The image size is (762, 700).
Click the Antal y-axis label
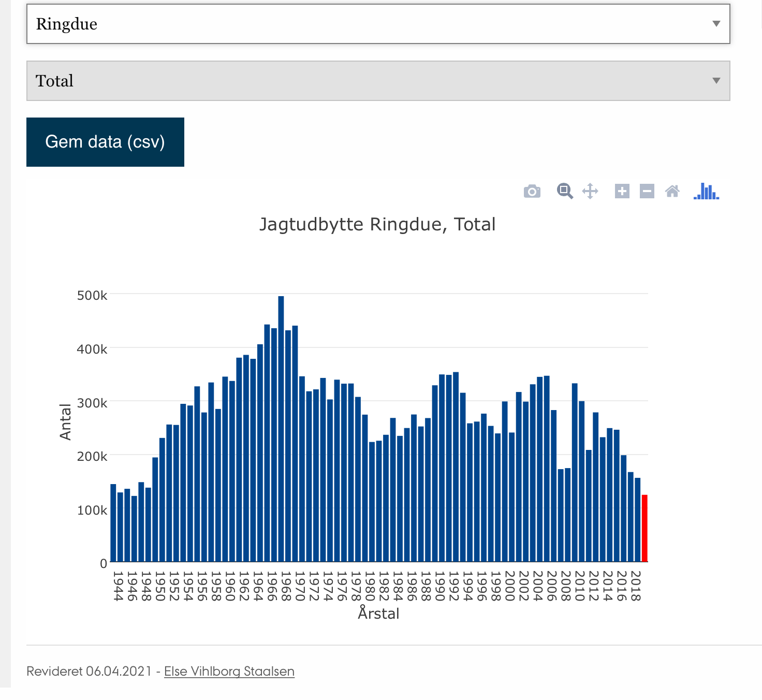65,422
